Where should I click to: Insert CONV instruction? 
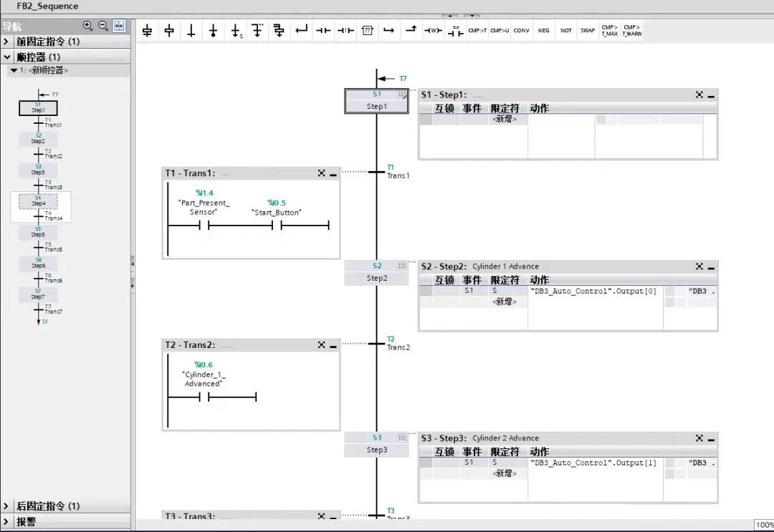(x=521, y=31)
